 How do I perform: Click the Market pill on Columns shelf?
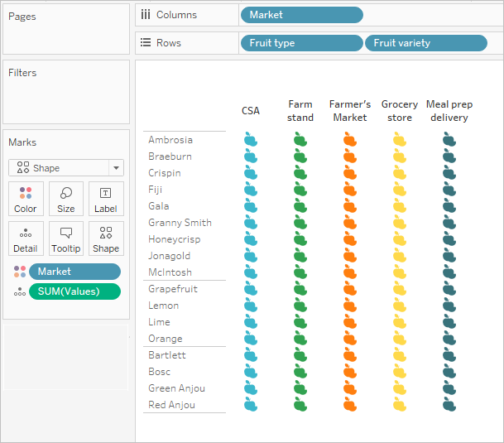pos(302,15)
